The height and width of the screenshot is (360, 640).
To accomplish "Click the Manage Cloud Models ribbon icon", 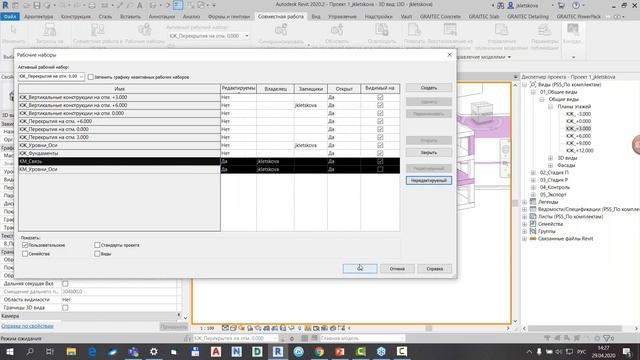I will point(502,30).
